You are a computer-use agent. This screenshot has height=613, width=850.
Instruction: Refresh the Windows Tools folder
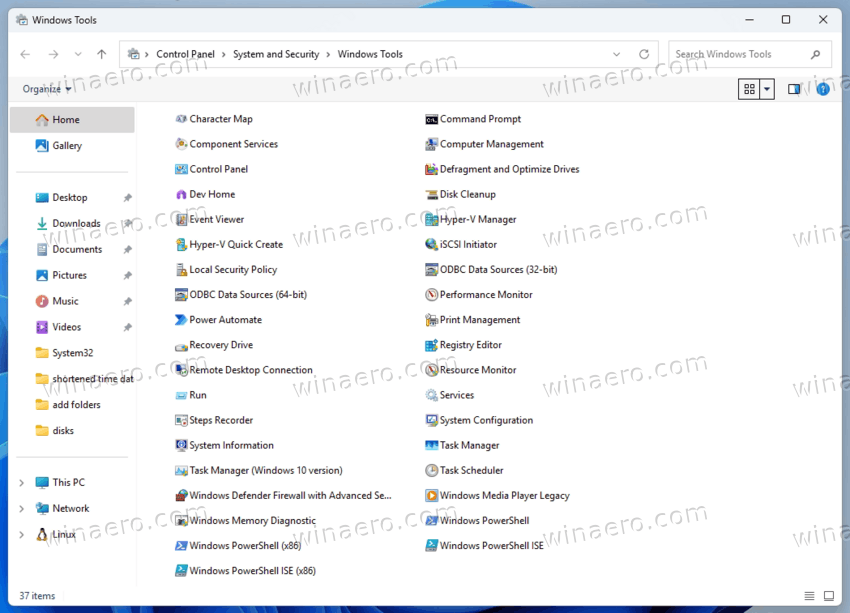(644, 54)
